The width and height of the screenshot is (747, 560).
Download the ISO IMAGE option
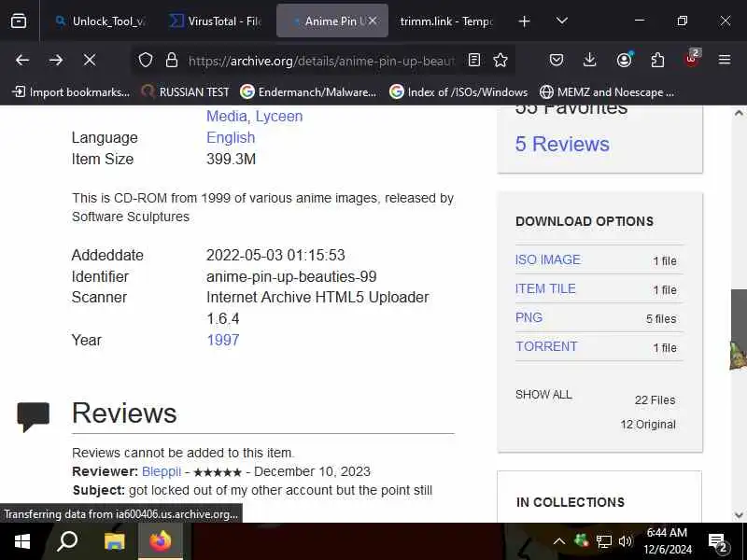548,259
